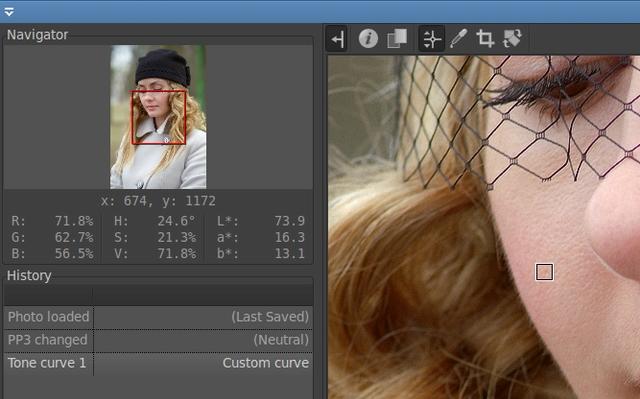640x399 pixels.
Task: Activate the crop selection tool
Action: coord(485,39)
